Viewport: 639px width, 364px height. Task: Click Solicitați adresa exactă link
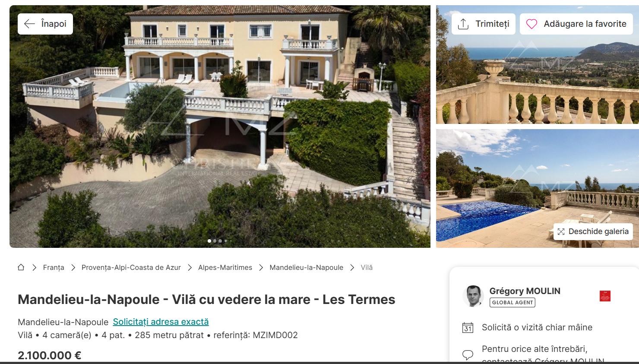pyautogui.click(x=161, y=322)
